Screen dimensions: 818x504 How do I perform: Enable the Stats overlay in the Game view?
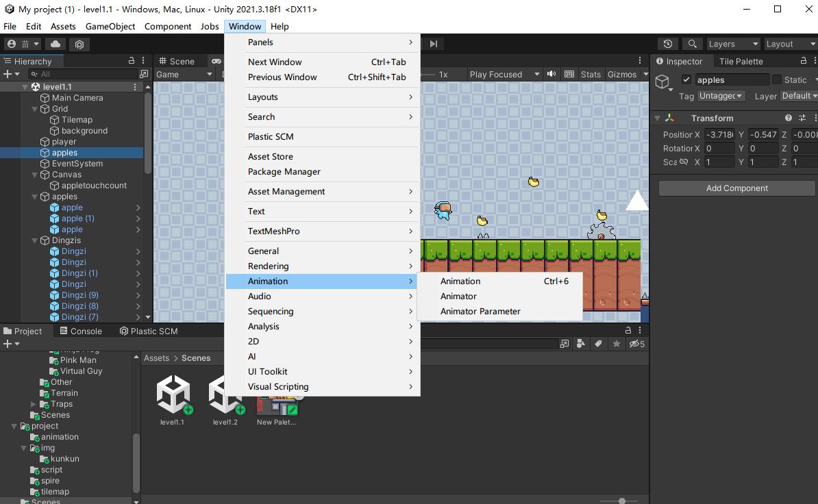[x=591, y=74]
